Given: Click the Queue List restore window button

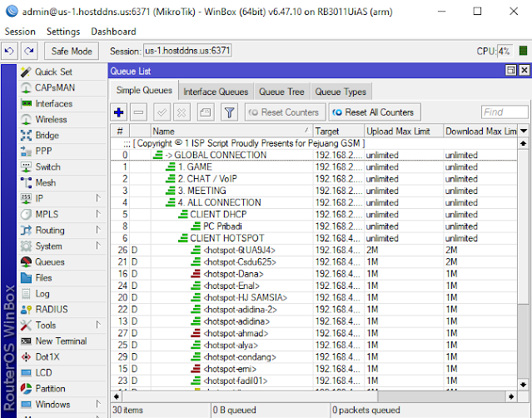Looking at the screenshot, I should pyautogui.click(x=510, y=70).
